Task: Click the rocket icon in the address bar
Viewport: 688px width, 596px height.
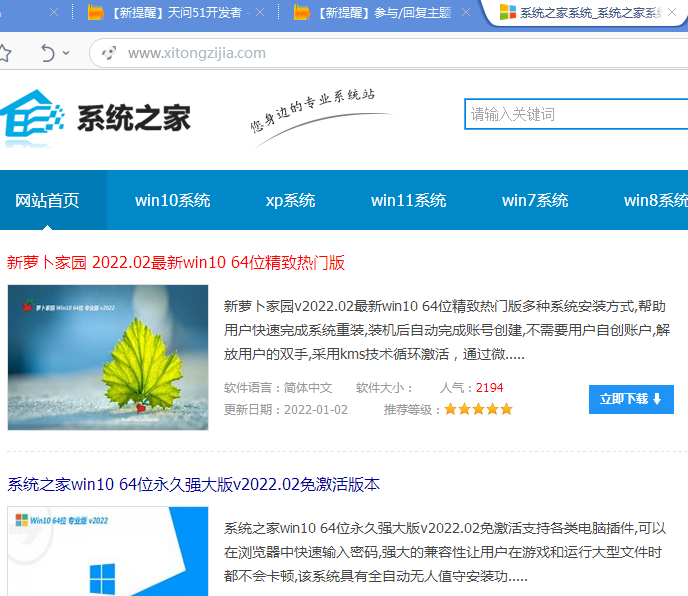Action: (x=109, y=53)
